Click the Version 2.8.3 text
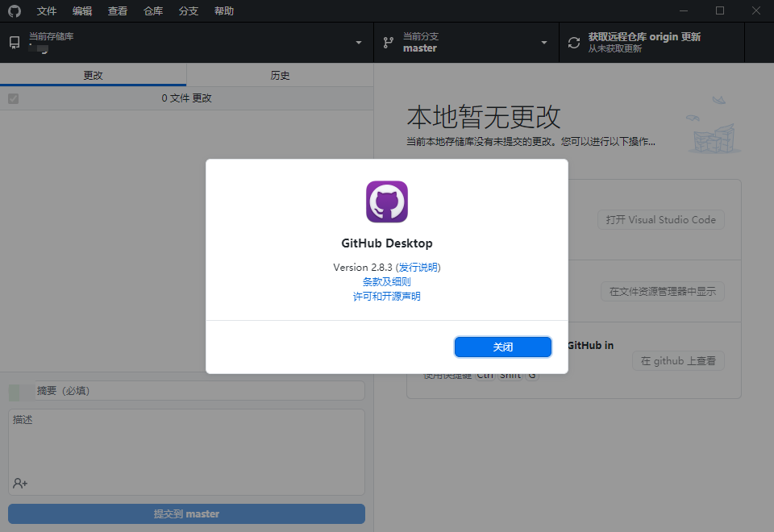This screenshot has width=774, height=532. pyautogui.click(x=363, y=267)
